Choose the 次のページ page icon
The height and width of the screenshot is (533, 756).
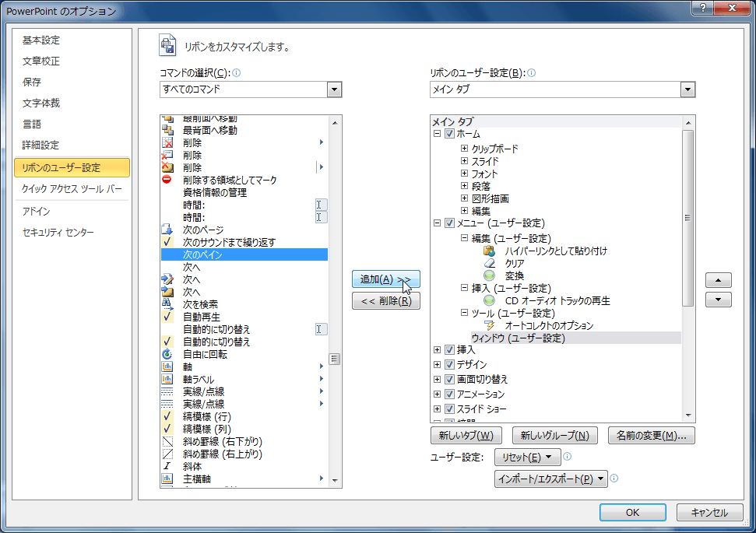coord(167,230)
